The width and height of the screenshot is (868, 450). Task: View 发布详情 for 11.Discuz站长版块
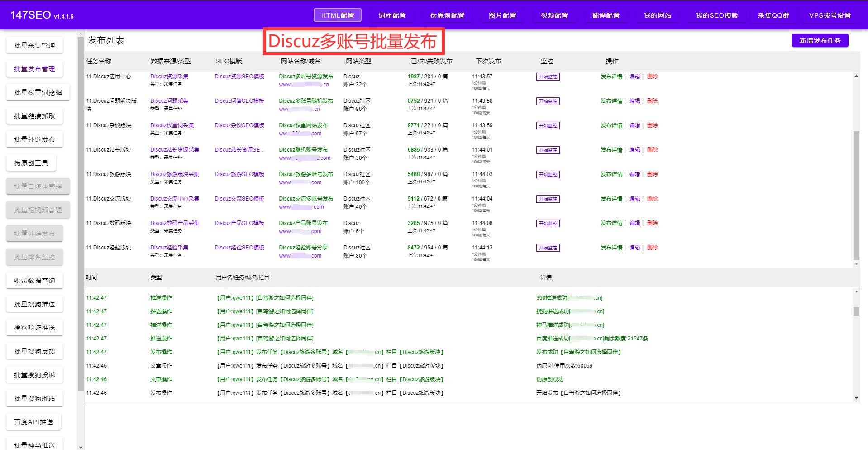pyautogui.click(x=611, y=150)
